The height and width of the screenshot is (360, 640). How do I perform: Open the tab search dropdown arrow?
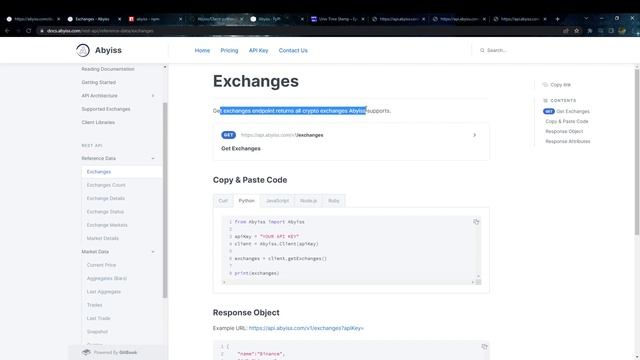click(586, 19)
